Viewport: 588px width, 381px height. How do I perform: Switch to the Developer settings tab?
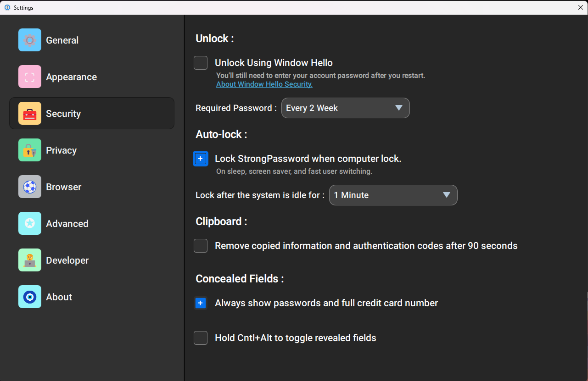pyautogui.click(x=67, y=260)
